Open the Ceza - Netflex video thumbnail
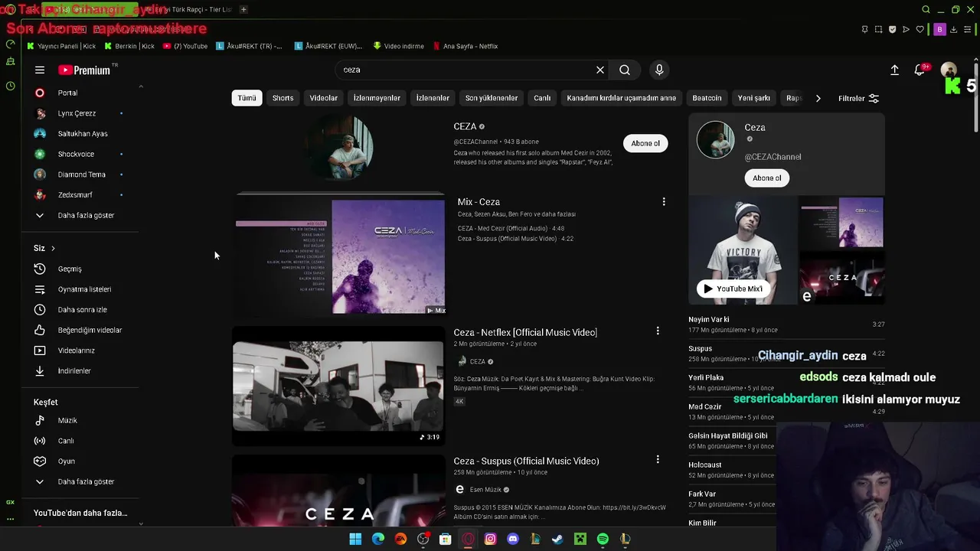 coord(338,386)
